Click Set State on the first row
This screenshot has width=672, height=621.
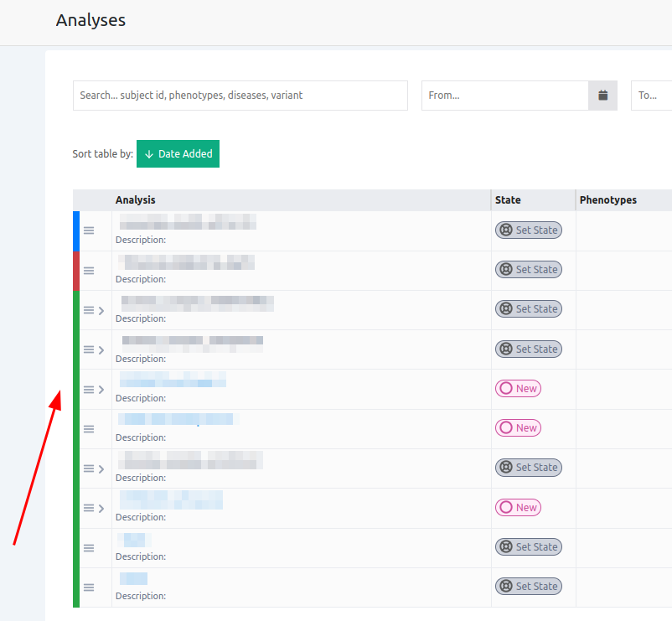click(528, 230)
